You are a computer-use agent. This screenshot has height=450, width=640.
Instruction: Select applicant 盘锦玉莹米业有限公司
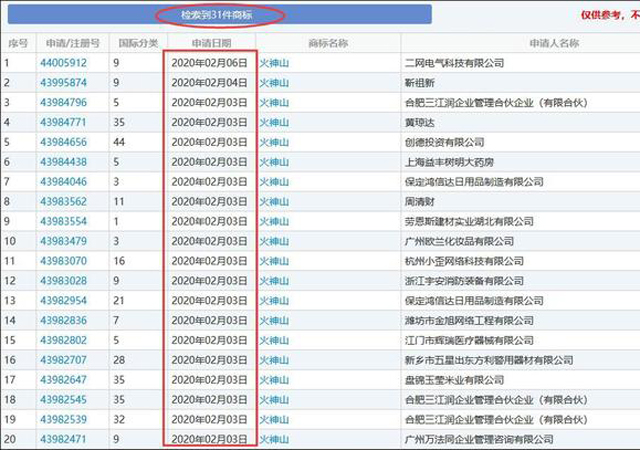454,380
